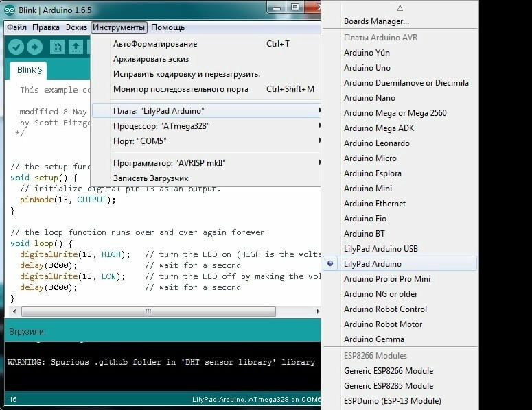Click the Arduino logo in title bar
The image size is (532, 410).
click(10, 10)
